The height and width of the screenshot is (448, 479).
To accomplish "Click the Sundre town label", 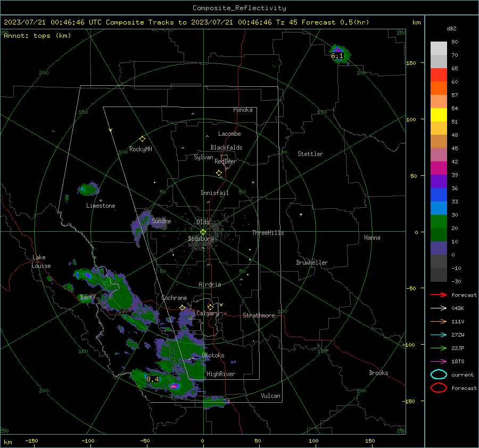I will [161, 221].
